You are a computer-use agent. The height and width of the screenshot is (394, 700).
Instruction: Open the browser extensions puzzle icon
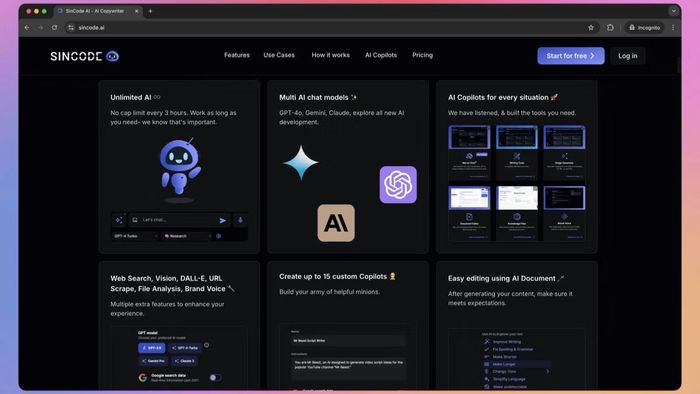click(610, 28)
